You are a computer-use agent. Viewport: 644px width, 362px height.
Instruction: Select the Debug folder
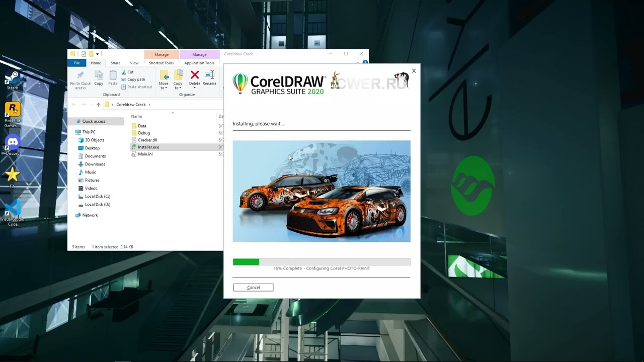tap(144, 133)
